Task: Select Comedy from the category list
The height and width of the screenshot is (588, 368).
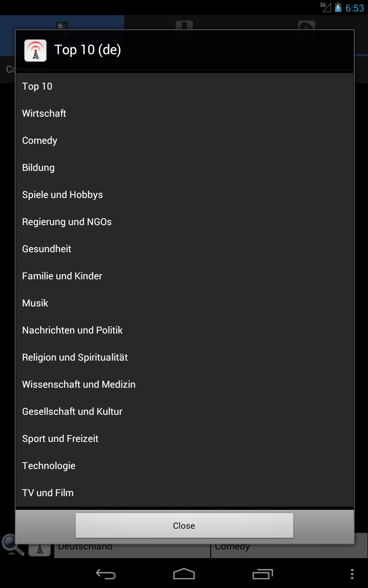Action: click(184, 141)
